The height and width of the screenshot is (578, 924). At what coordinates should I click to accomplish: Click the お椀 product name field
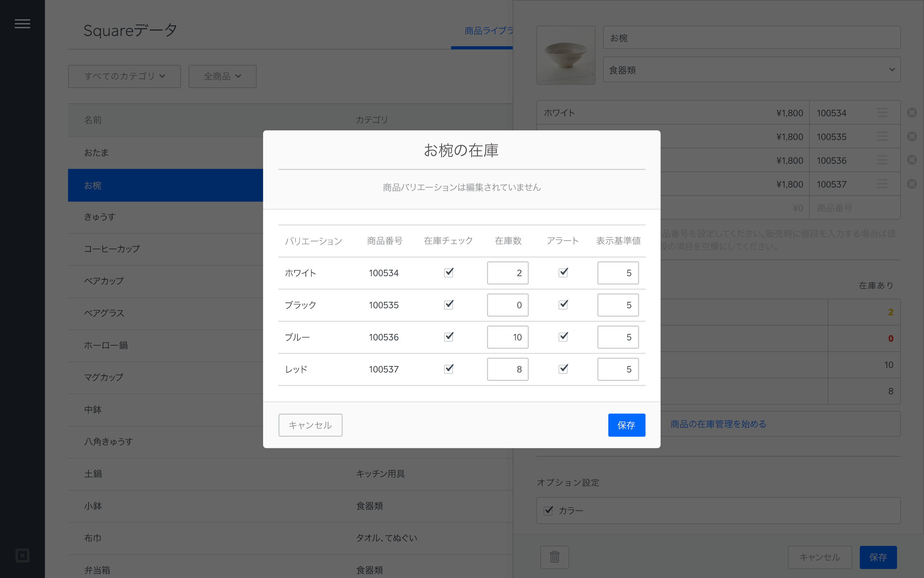[751, 38]
